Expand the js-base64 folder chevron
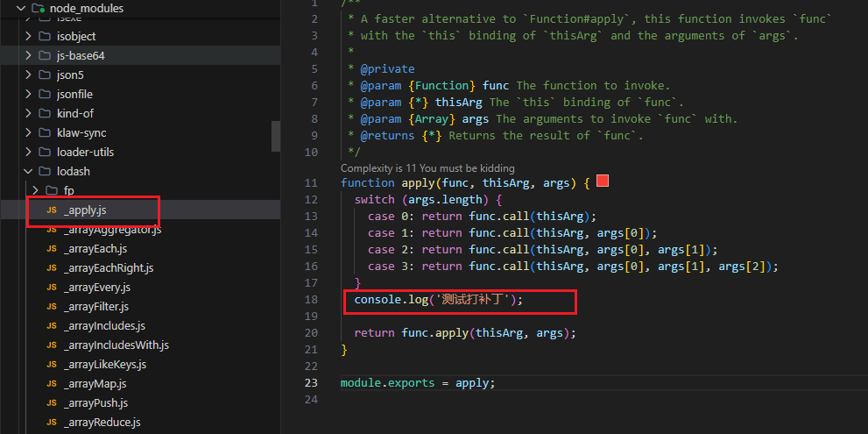The width and height of the screenshot is (868, 434). (x=28, y=55)
